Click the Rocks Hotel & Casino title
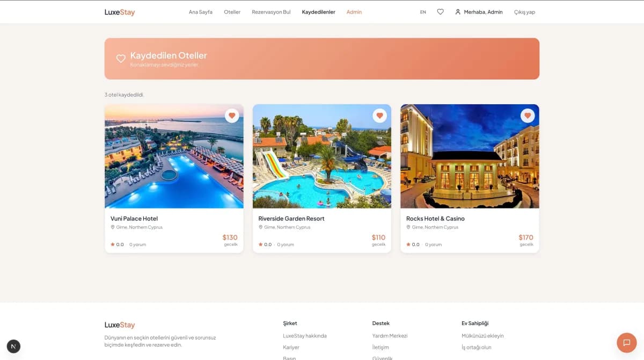The image size is (644, 360). click(435, 219)
